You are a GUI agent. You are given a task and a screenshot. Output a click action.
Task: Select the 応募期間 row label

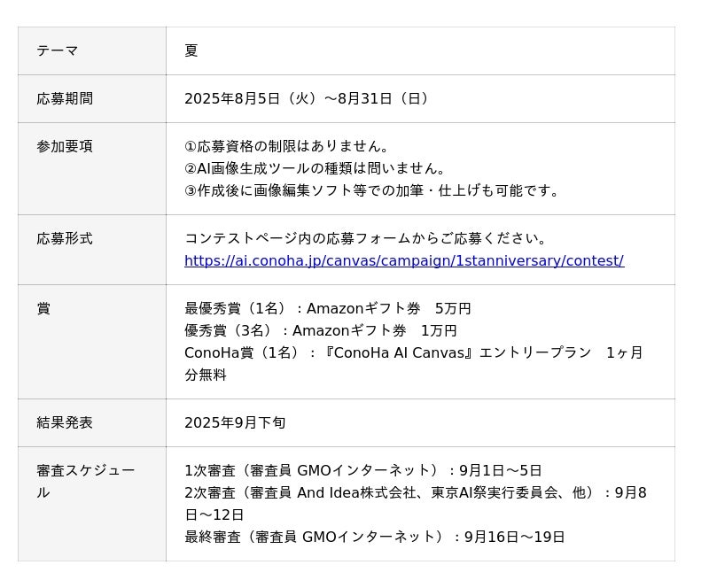(x=65, y=99)
